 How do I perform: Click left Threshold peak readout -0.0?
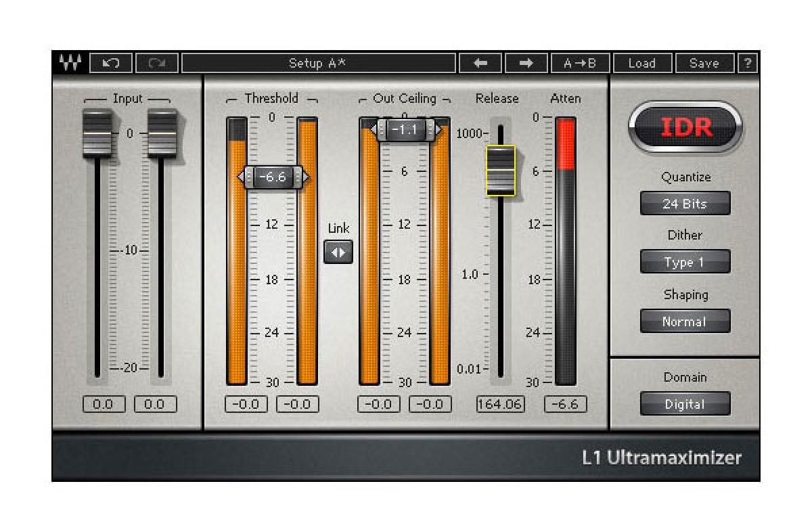tap(246, 405)
